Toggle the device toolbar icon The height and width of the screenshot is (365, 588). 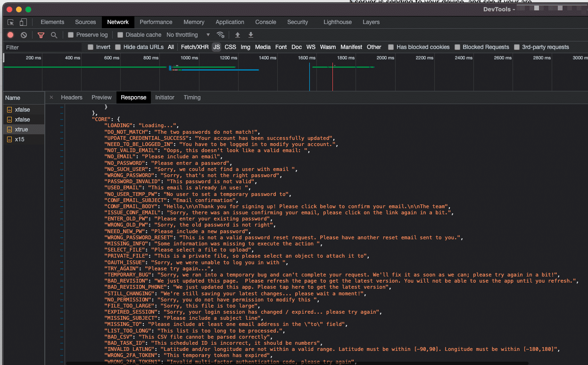click(x=23, y=22)
